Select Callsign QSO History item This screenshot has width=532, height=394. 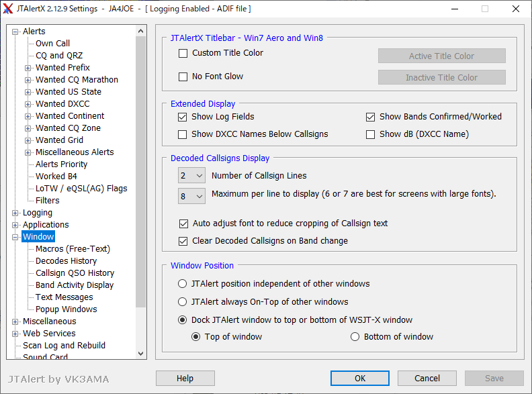point(75,273)
